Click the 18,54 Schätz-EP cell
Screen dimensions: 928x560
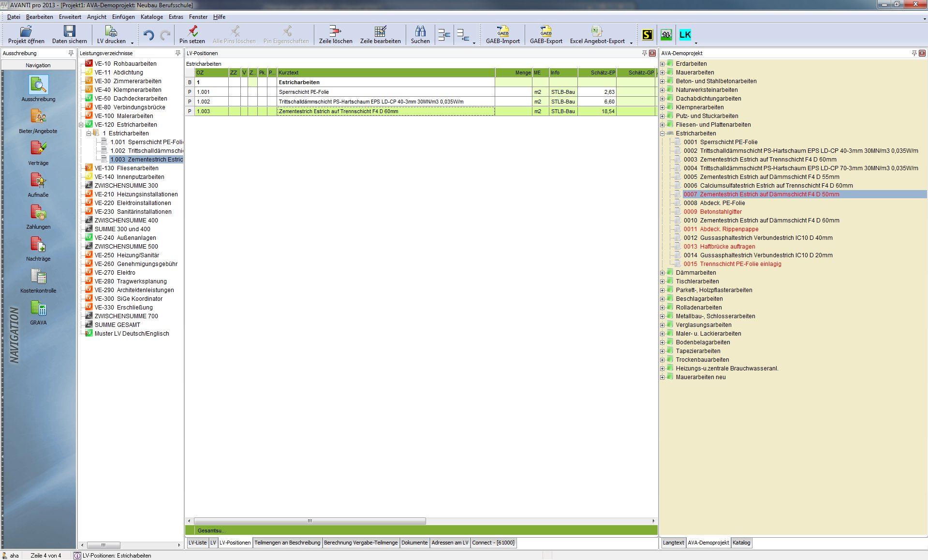[x=597, y=111]
